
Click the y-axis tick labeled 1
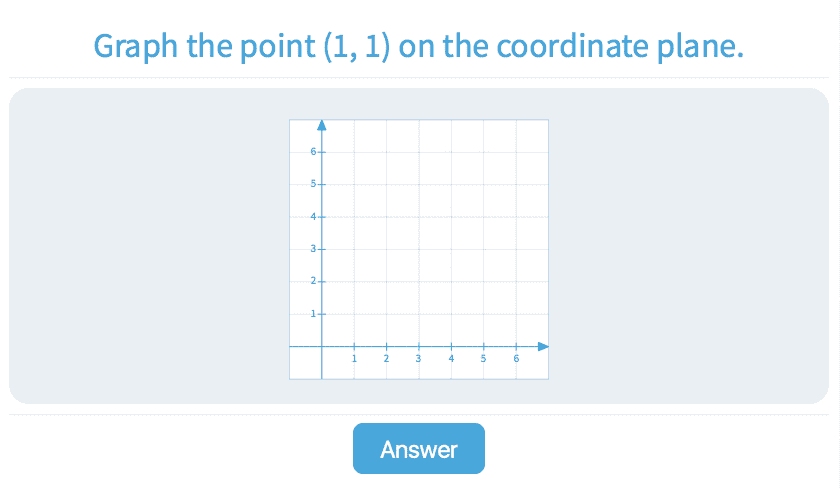322,314
